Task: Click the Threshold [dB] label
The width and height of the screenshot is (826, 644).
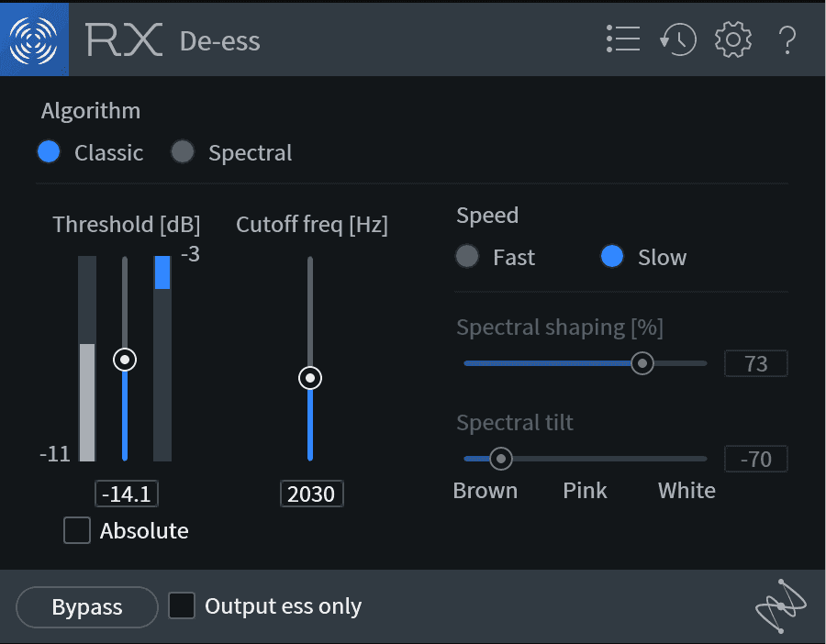Action: click(127, 225)
